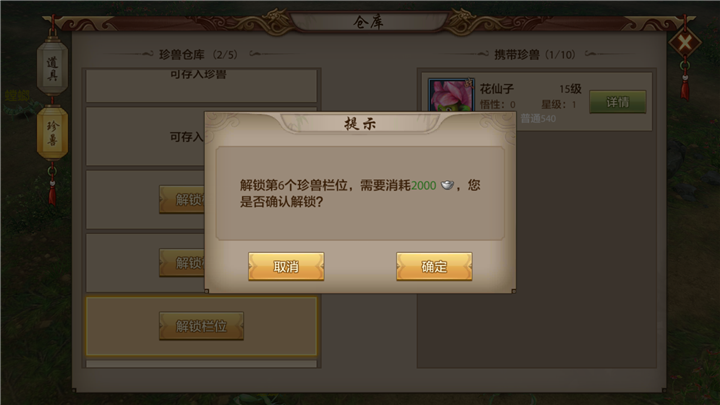Click the 珍兽仓库 (2/5) header
This screenshot has width=720, height=405.
(198, 55)
